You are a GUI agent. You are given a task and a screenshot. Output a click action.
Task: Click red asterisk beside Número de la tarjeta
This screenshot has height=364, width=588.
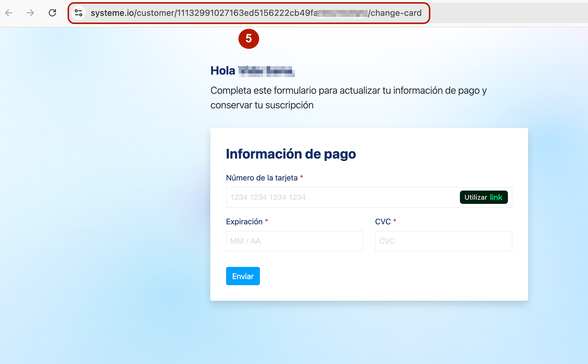pyautogui.click(x=301, y=177)
